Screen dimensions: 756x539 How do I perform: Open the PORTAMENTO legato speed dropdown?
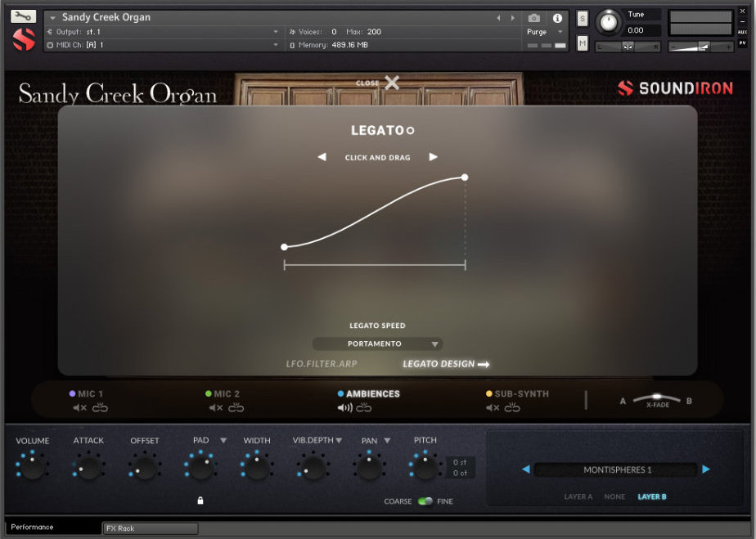(x=377, y=344)
